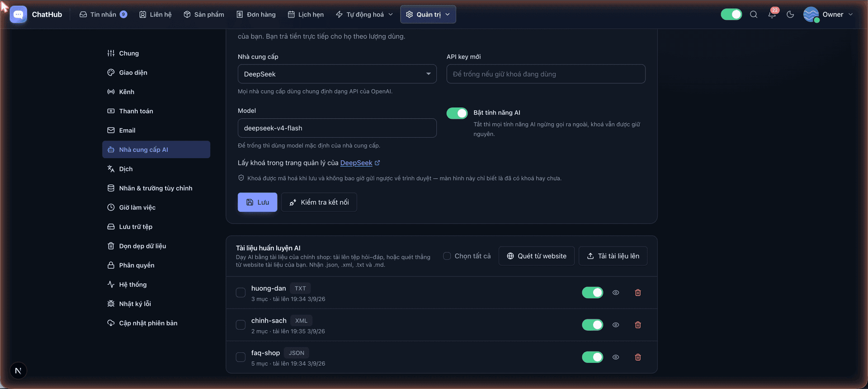Select Nhà cung cấp AI in sidebar
Image resolution: width=868 pixels, height=389 pixels.
pos(156,150)
